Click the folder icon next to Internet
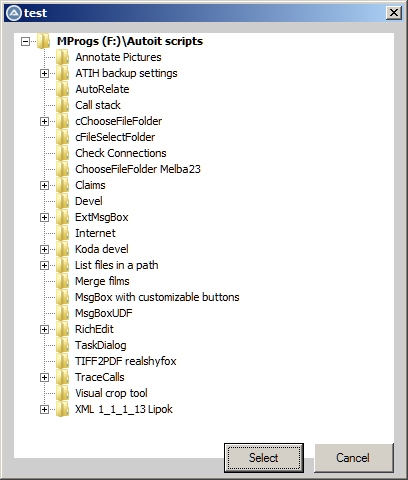The image size is (408, 480). click(62, 233)
